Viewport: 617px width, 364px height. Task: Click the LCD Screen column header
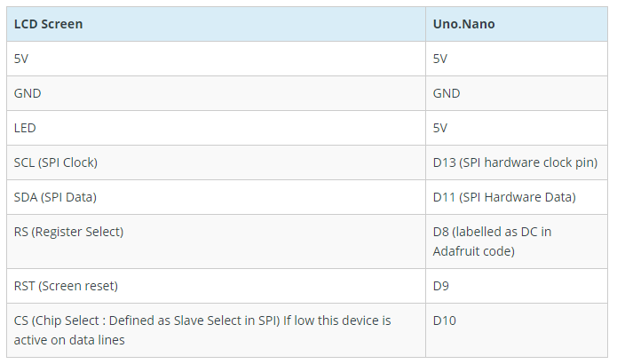pos(216,24)
